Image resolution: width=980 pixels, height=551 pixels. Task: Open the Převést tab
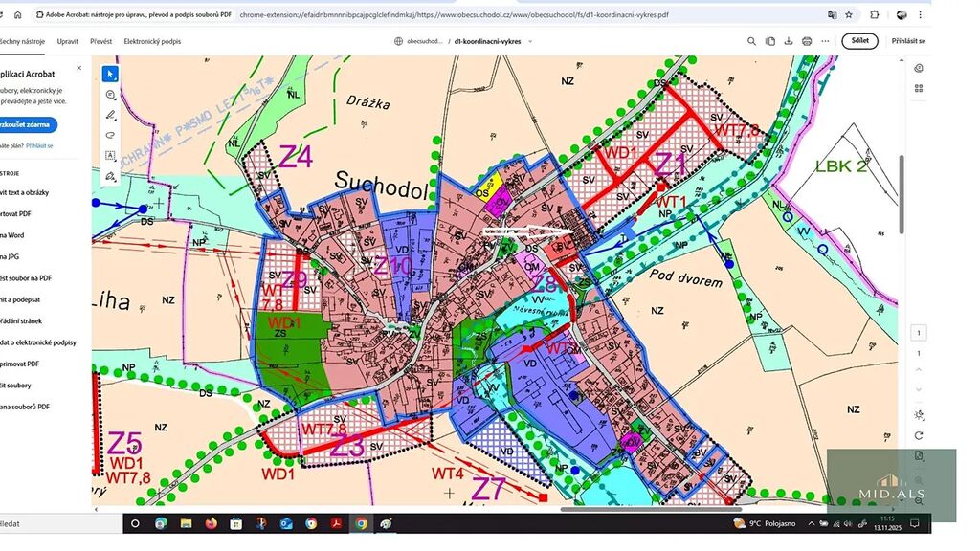tap(100, 41)
